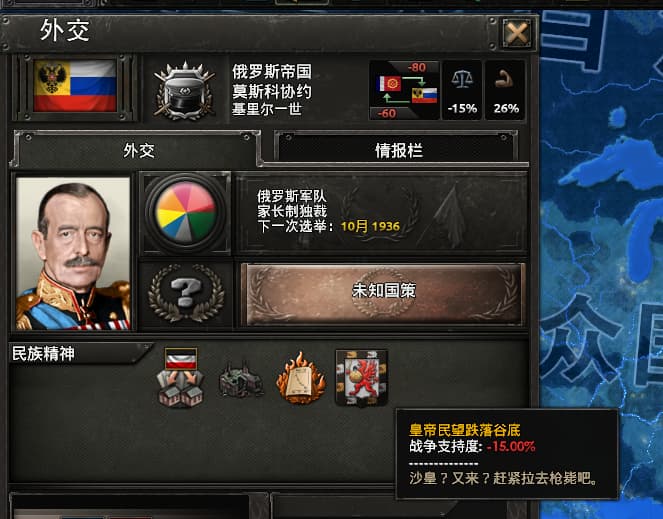The width and height of the screenshot is (663, 519).
Task: Close the 外交 diplomacy window
Action: point(517,32)
